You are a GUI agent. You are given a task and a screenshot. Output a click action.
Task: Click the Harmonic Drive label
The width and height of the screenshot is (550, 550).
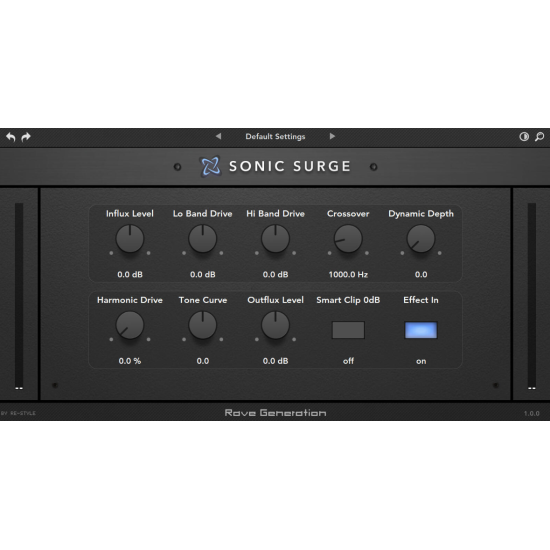click(130, 300)
